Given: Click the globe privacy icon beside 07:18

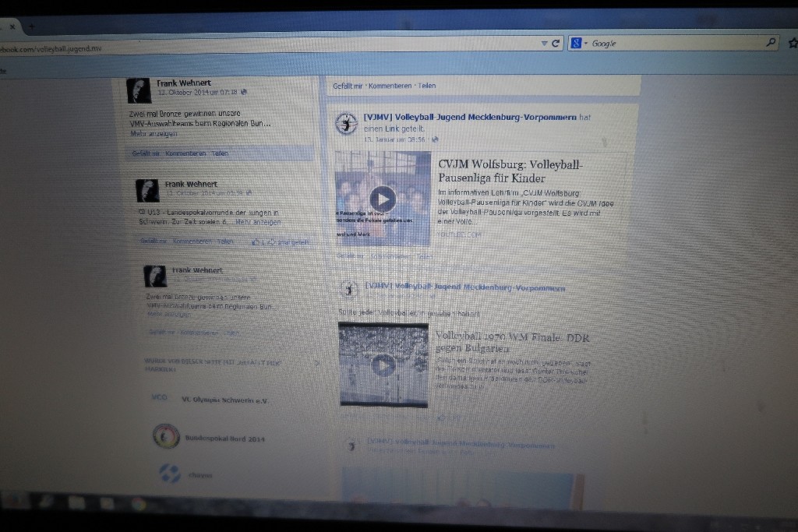Looking at the screenshot, I should point(244,92).
